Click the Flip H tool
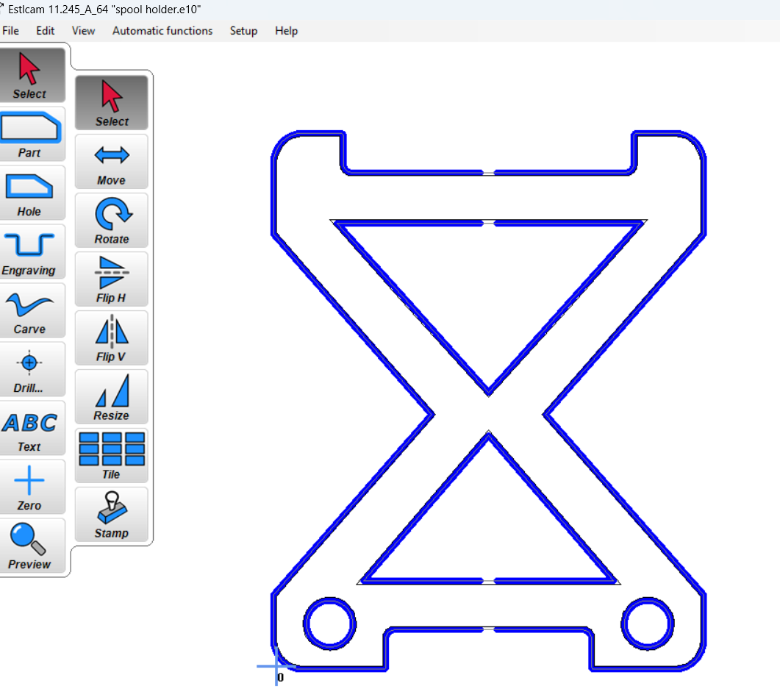780x700 pixels. coord(112,279)
